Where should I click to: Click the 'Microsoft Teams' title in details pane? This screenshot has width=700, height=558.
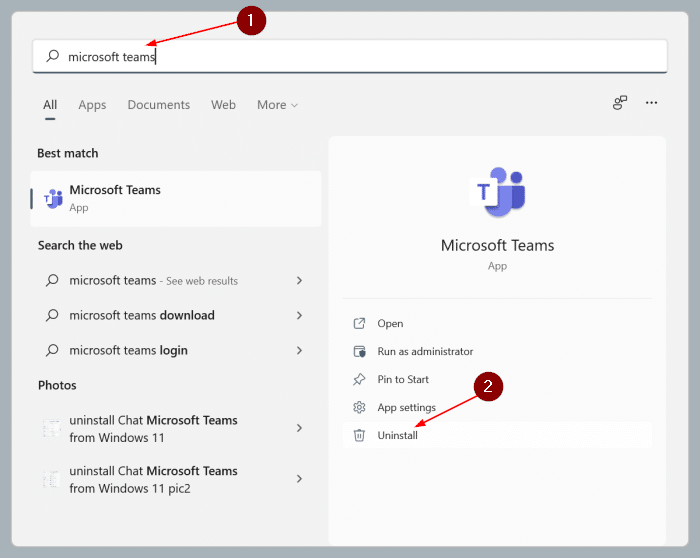tap(497, 246)
